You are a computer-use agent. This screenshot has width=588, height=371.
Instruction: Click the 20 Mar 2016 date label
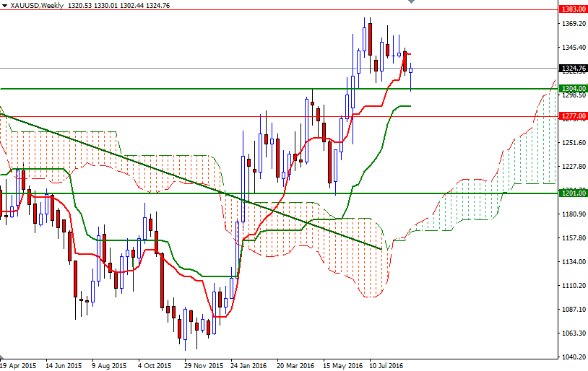(x=295, y=365)
